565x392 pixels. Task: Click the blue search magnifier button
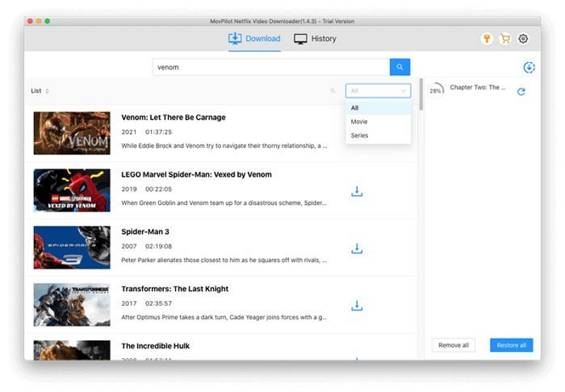click(x=400, y=67)
